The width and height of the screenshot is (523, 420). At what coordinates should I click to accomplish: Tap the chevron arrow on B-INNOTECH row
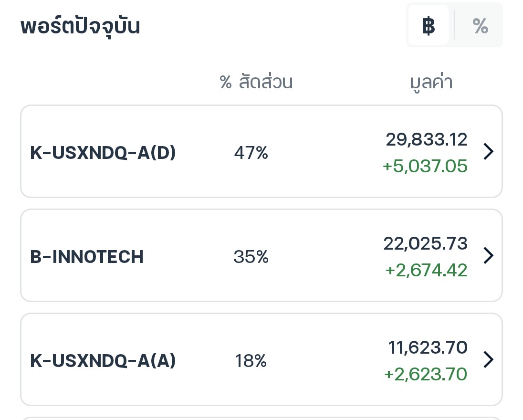(488, 256)
